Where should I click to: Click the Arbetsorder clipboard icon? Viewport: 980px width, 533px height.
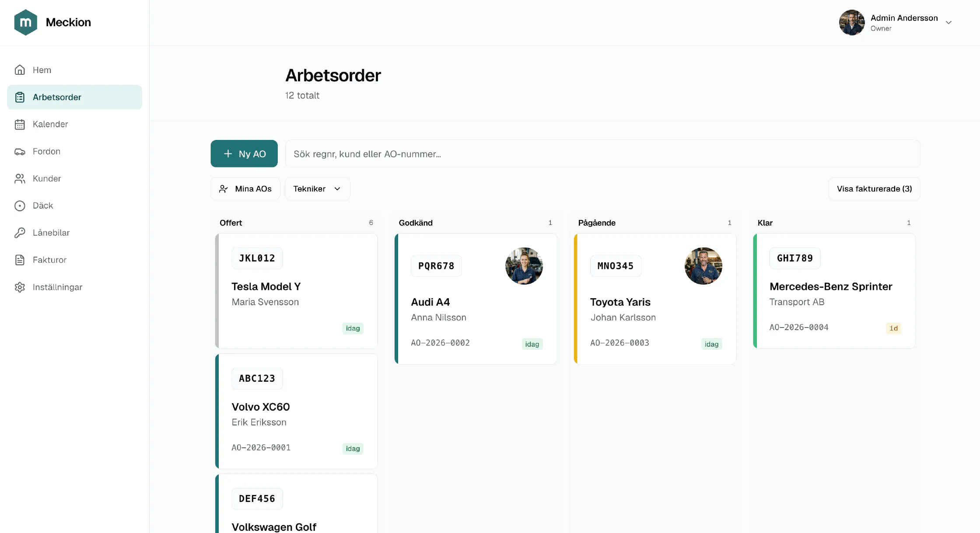(x=20, y=97)
